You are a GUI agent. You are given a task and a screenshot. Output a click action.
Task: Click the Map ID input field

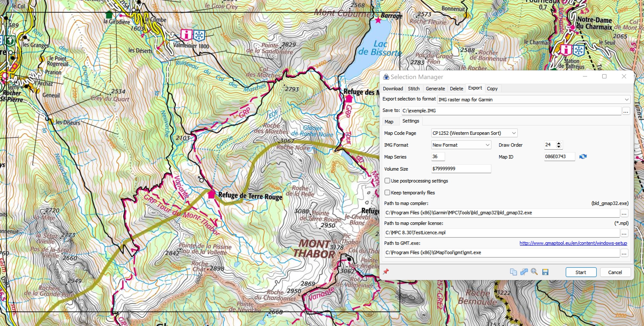click(x=560, y=157)
